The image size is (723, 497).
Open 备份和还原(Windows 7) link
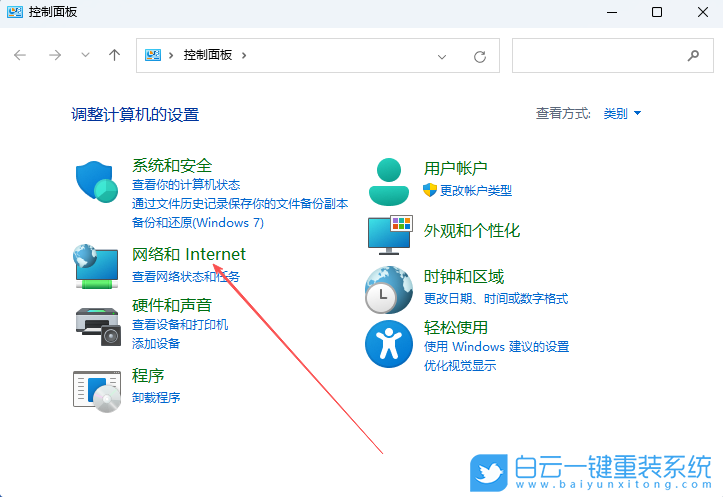point(198,223)
